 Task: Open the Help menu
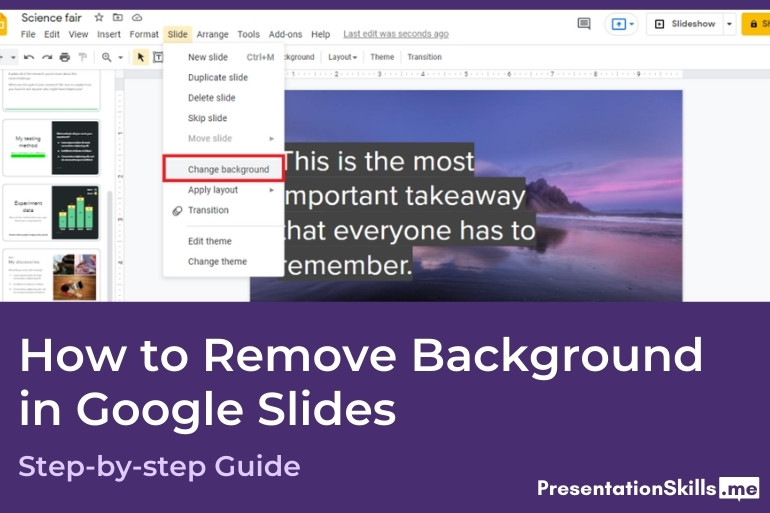tap(321, 34)
